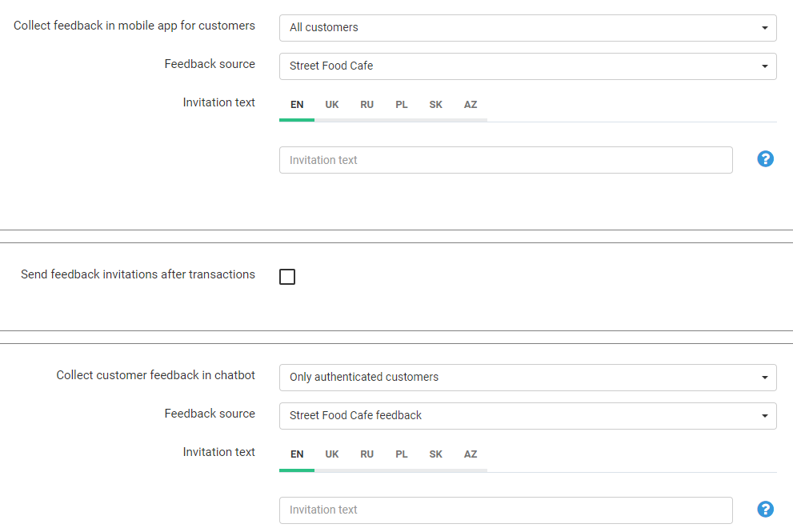This screenshot has height=532, width=793.
Task: Click the chatbot Invitation text input field
Action: (506, 510)
